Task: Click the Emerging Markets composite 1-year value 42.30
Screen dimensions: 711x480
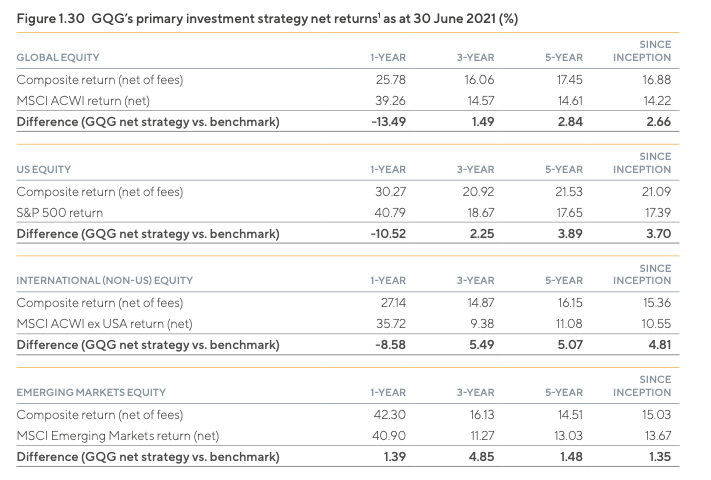Action: coord(375,415)
